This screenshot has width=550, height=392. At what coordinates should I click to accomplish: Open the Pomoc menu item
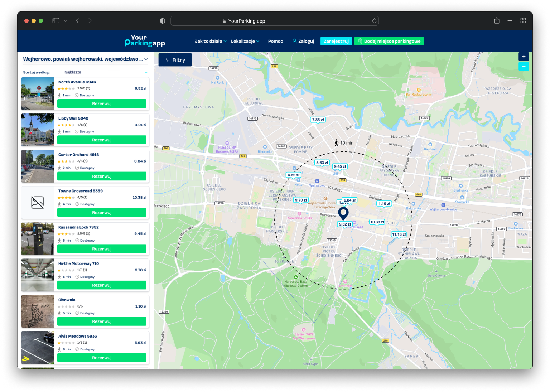pyautogui.click(x=275, y=41)
